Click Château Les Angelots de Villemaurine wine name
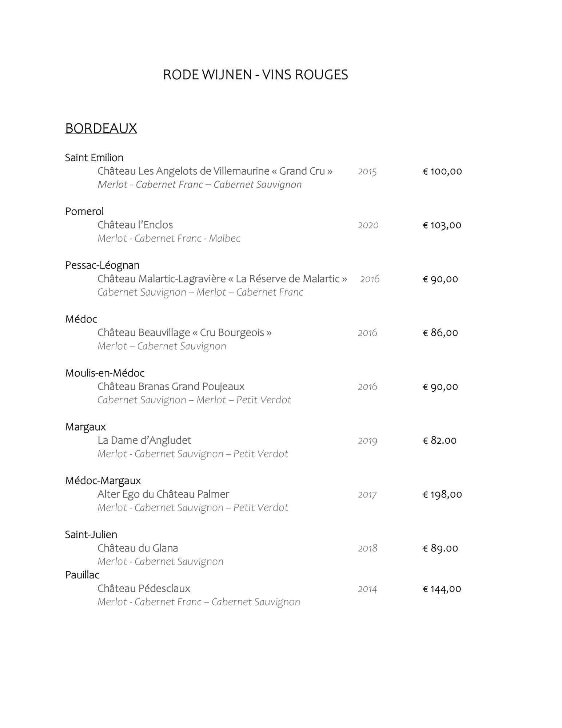Viewport: 562px width, 728px height. [x=215, y=171]
